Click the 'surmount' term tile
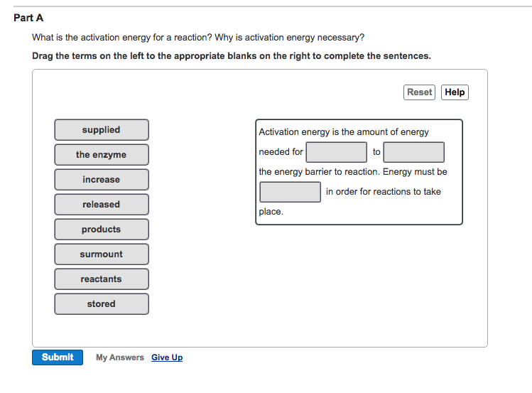This screenshot has height=393, width=532. (x=102, y=254)
